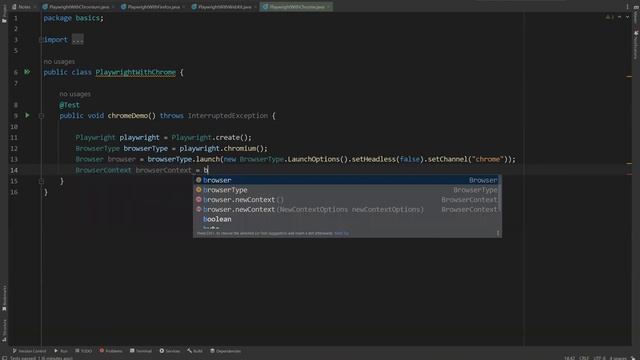This screenshot has width=640, height=360.
Task: Open the Run tool window
Action: point(61,351)
